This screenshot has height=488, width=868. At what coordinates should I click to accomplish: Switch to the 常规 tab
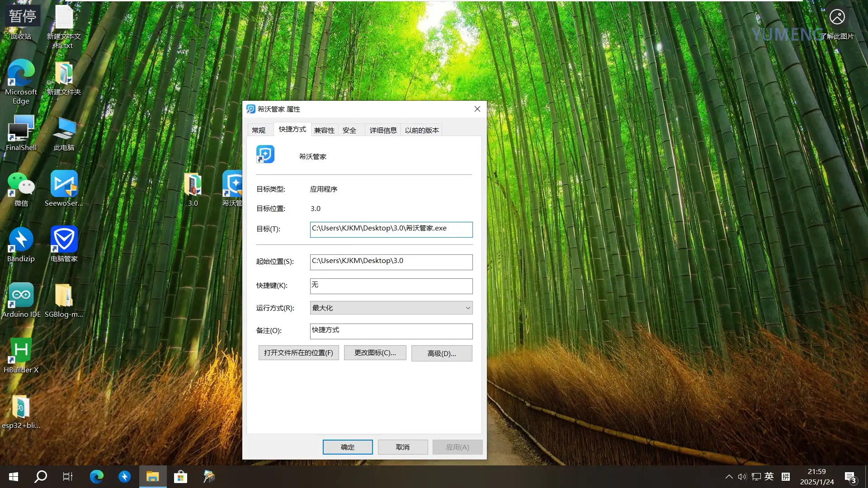259,131
